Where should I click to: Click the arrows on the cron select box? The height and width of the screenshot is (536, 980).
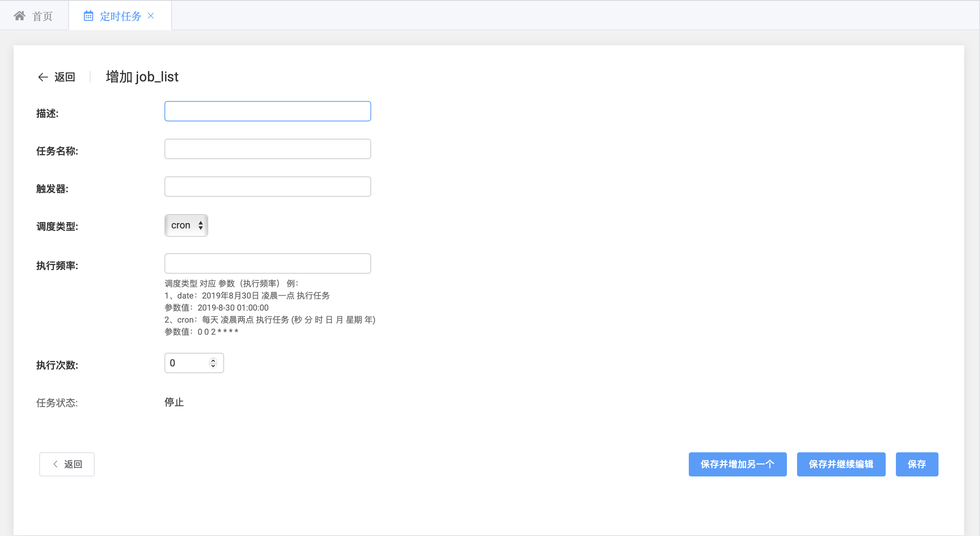click(201, 225)
